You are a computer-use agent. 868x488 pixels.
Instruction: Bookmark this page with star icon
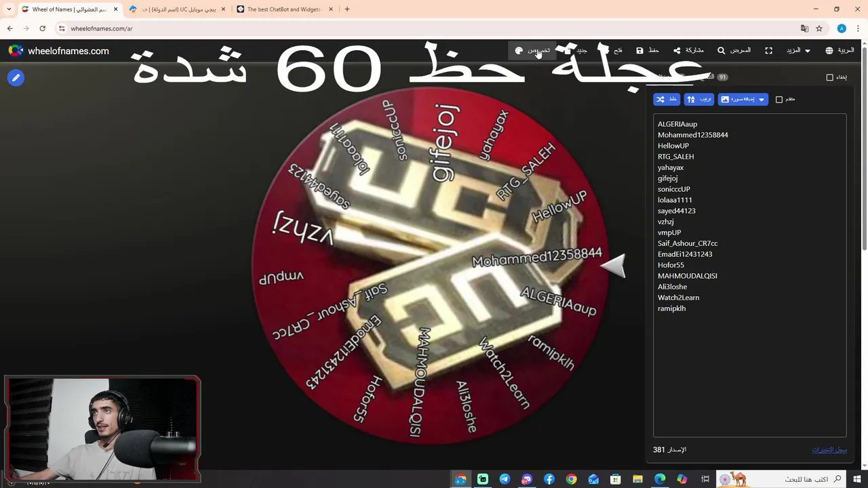click(819, 28)
